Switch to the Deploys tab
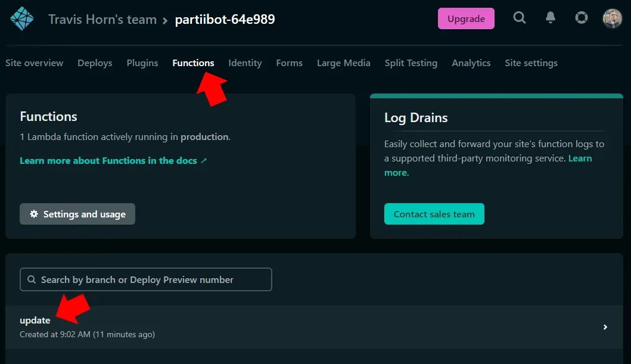Image resolution: width=631 pixels, height=364 pixels. [95, 63]
